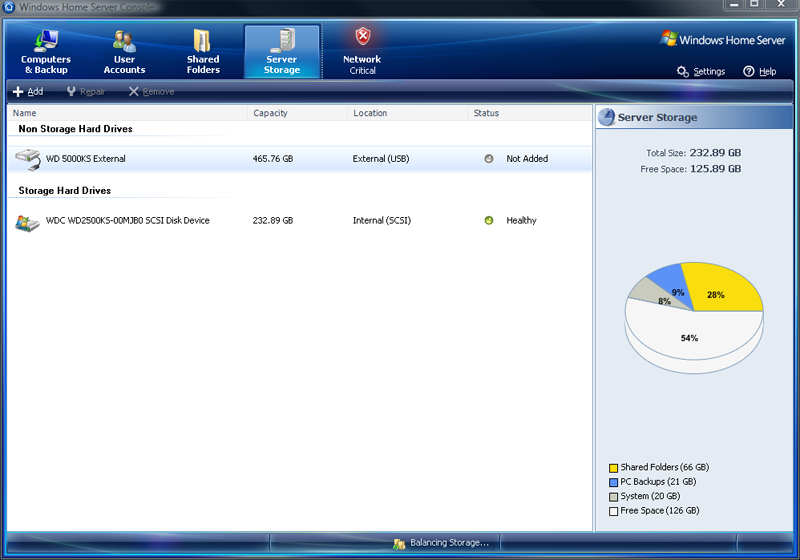Click the Shared Folders (66 GB) legend label
The image size is (800, 560).
pos(665,467)
